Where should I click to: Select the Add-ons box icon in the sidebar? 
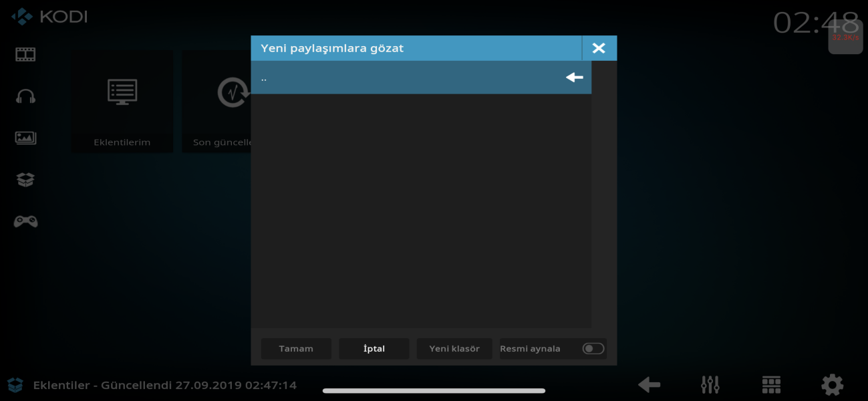click(x=25, y=180)
